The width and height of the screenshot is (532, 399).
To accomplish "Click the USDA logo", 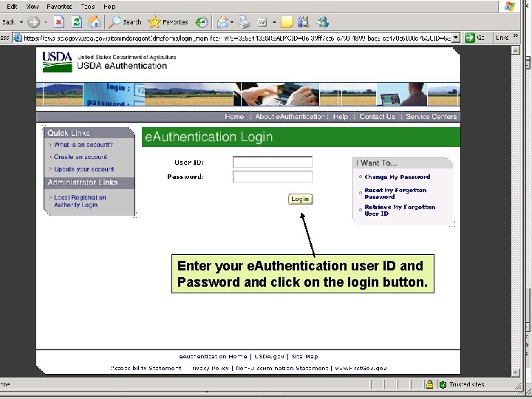I will [x=57, y=62].
